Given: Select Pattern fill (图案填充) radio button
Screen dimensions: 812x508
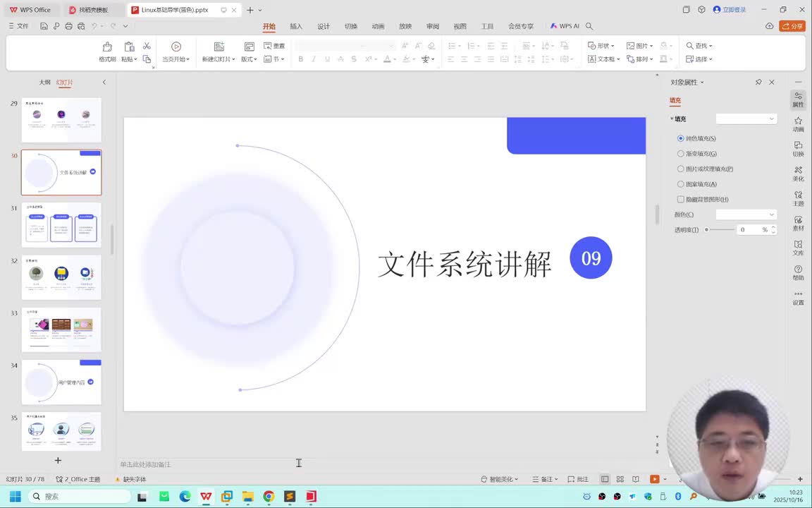Looking at the screenshot, I should point(680,184).
